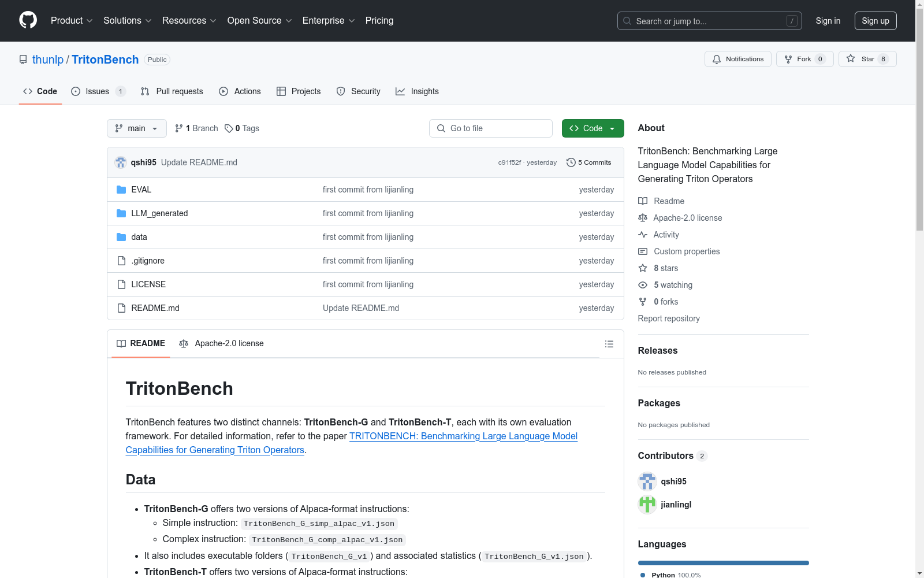Open the qshi95 commit author link
The image size is (924, 578).
click(x=144, y=162)
